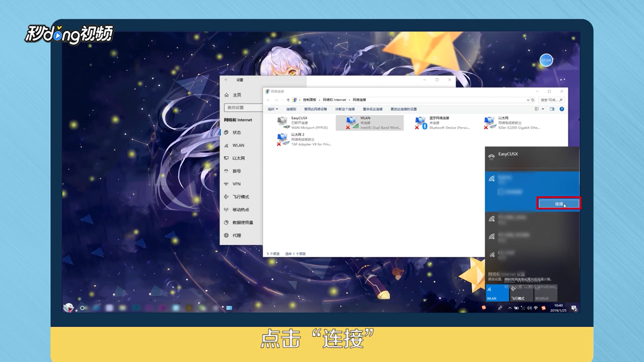Click the settings window back arrow

[x=226, y=80]
